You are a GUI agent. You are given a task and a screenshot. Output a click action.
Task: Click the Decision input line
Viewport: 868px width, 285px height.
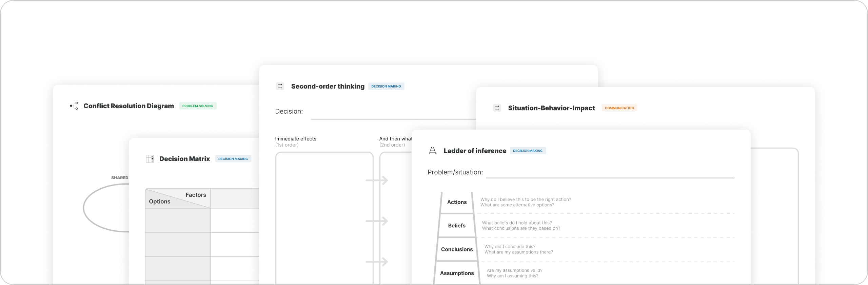pyautogui.click(x=393, y=119)
